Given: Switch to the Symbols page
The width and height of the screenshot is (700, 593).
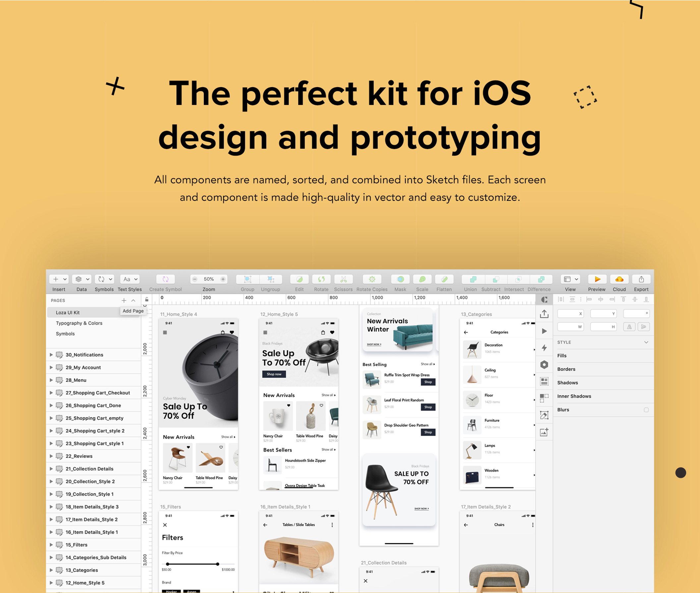Looking at the screenshot, I should pyautogui.click(x=65, y=334).
